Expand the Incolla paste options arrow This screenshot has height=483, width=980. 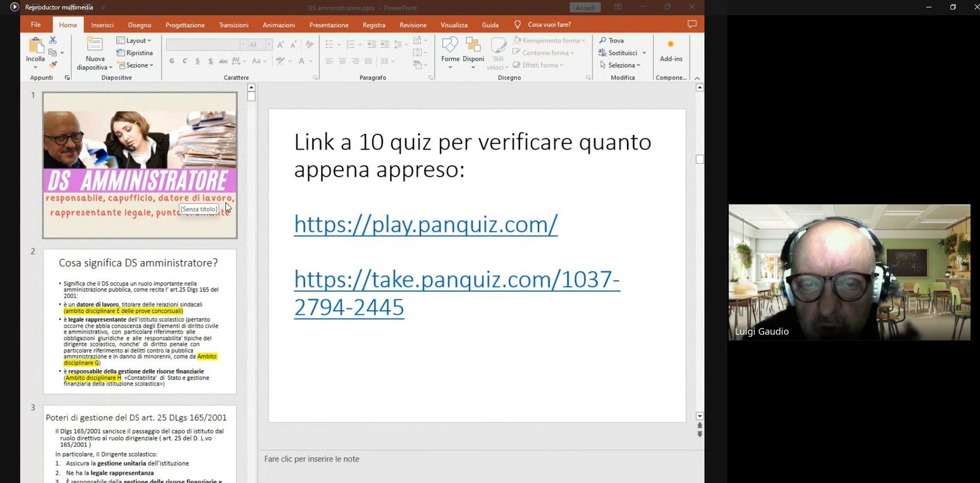[35, 67]
